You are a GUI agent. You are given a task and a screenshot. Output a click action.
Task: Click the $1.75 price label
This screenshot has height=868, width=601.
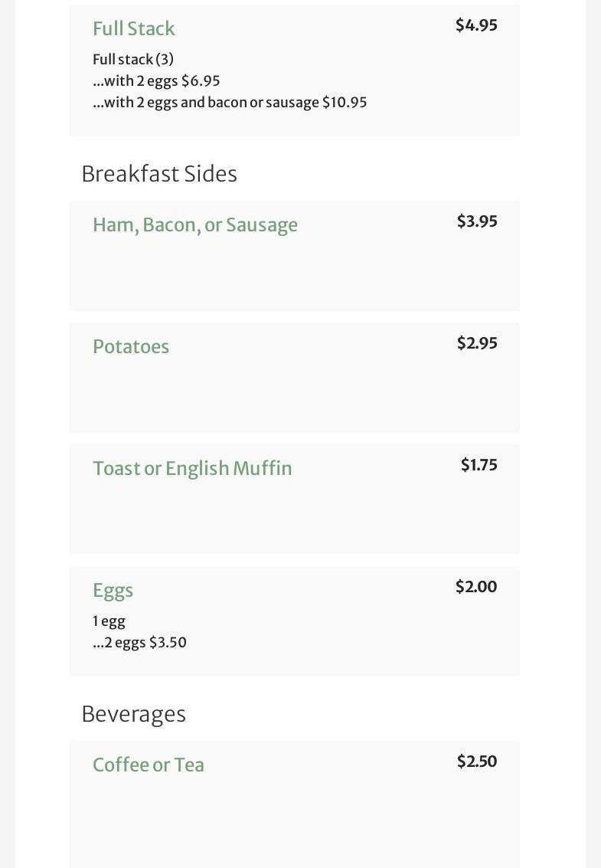point(479,465)
